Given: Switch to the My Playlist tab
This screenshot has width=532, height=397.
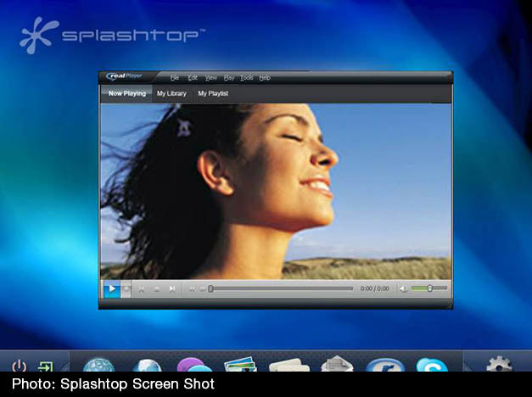Looking at the screenshot, I should (213, 93).
